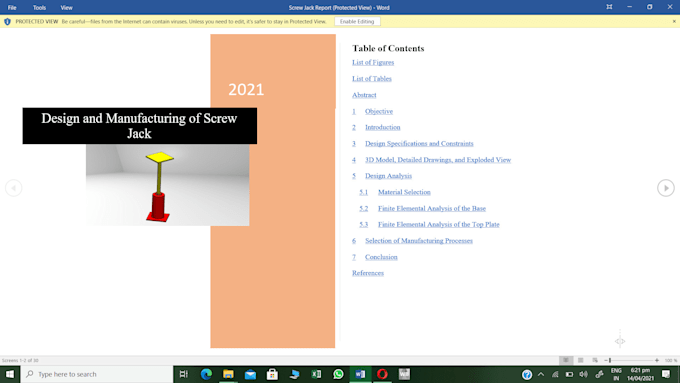Toggle auto-hide reading toolbar icon
This screenshot has width=680, height=383.
click(609, 7)
